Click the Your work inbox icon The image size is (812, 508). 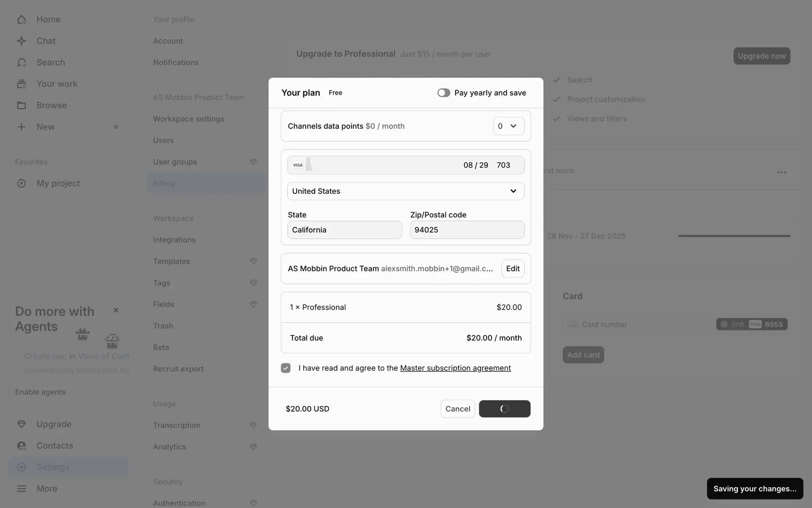(22, 84)
